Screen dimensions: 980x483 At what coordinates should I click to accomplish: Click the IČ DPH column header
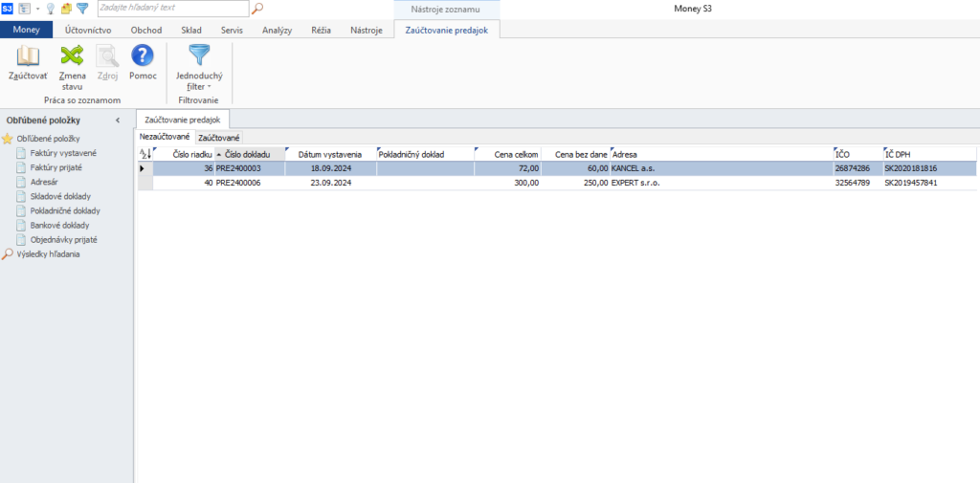click(x=928, y=154)
